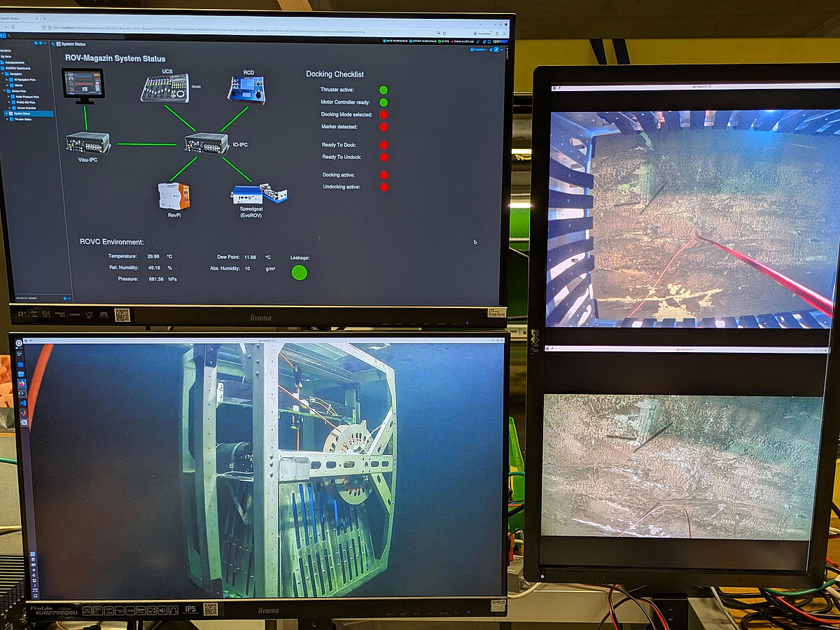Click the RevPi module icon
Viewport: 840px width, 630px height.
pyautogui.click(x=174, y=196)
